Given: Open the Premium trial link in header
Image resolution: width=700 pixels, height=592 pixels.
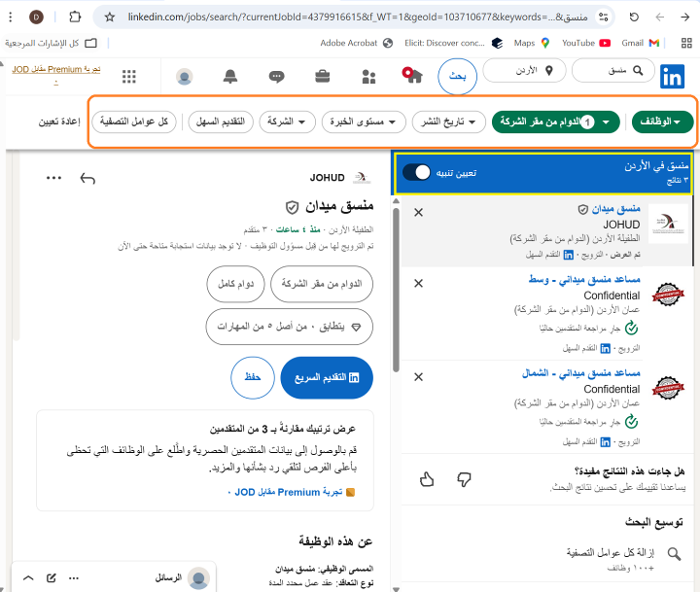Looking at the screenshot, I should pos(56,70).
